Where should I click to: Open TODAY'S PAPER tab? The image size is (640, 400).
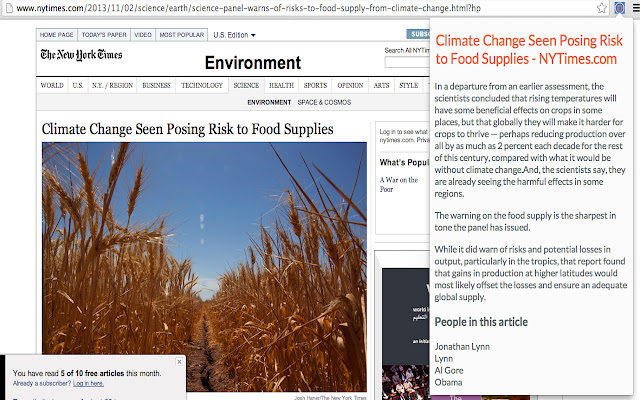tap(104, 35)
